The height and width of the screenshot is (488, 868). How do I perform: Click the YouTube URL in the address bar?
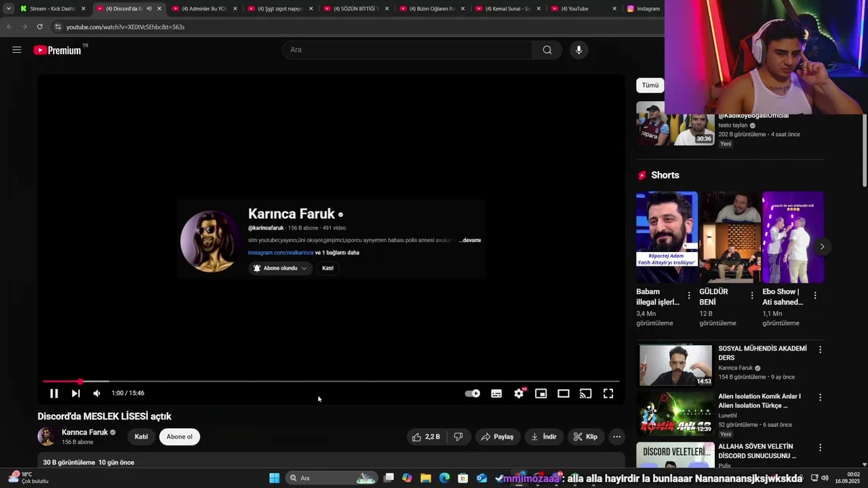(x=125, y=27)
